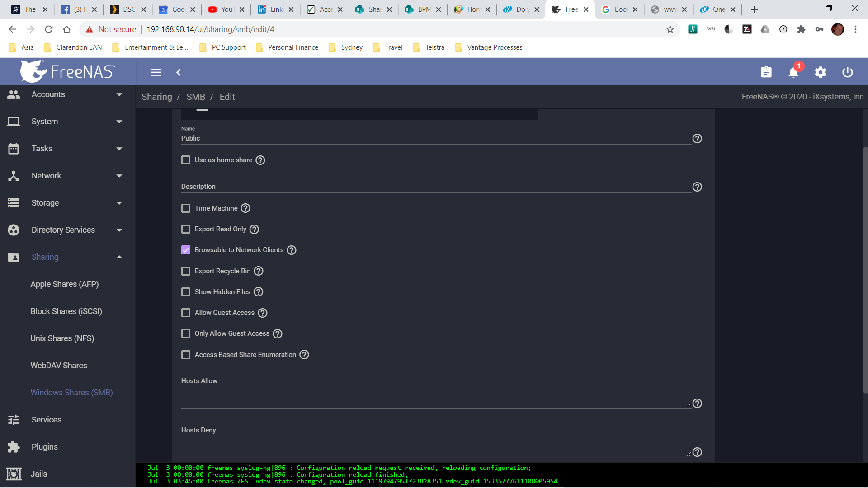
Task: Show help for Hosts Deny
Action: pos(697,452)
